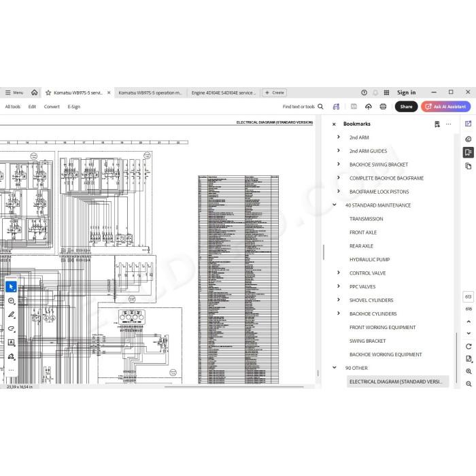Rotate the page view icon
This screenshot has height=476, width=476.
click(x=469, y=346)
